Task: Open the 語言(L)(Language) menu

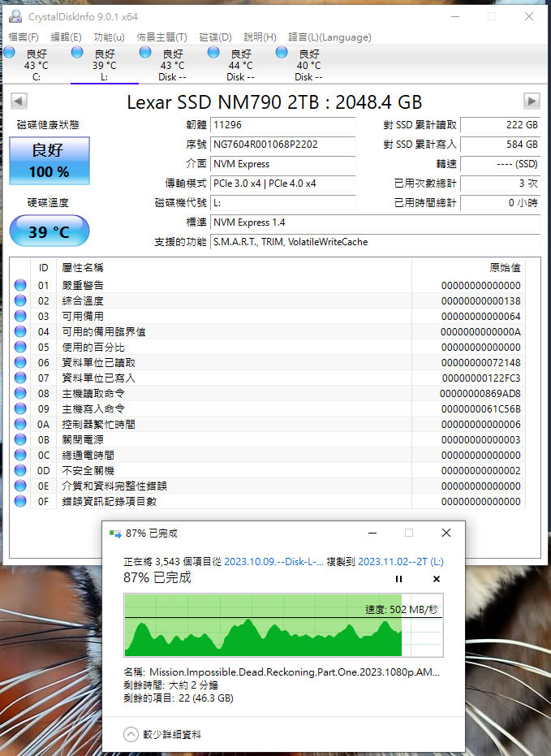Action: (x=330, y=37)
